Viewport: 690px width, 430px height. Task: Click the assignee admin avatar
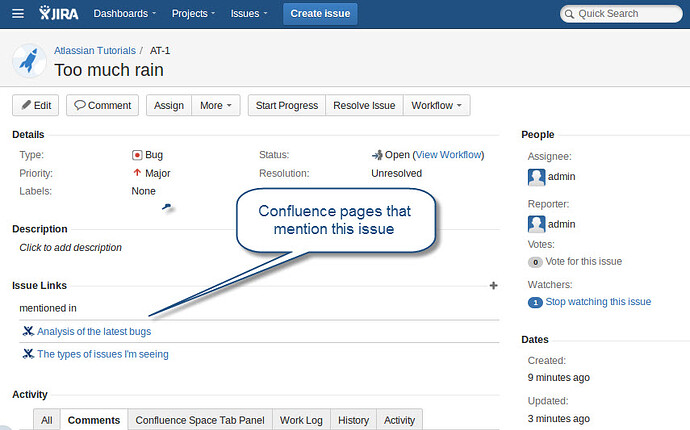tap(536, 177)
